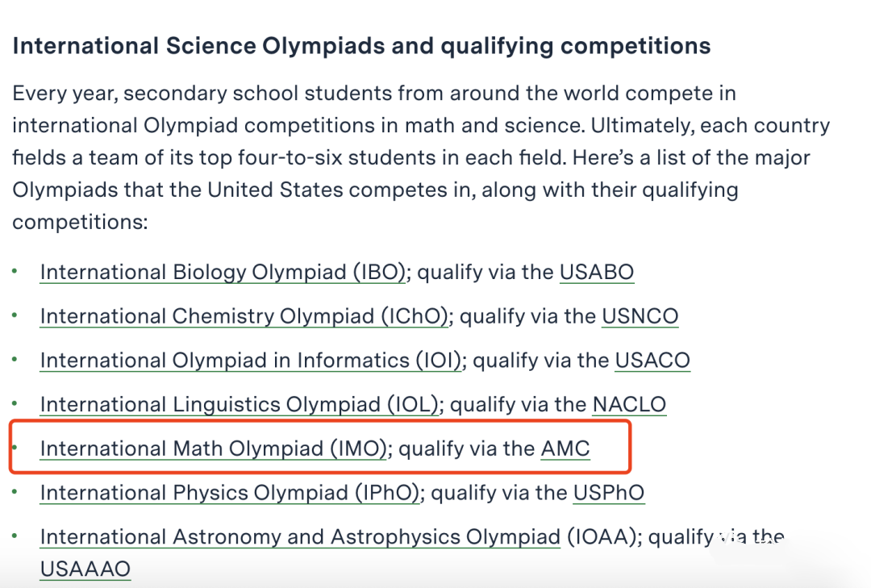
Task: Click the intro paragraph starting 'Every year'
Action: (x=421, y=157)
